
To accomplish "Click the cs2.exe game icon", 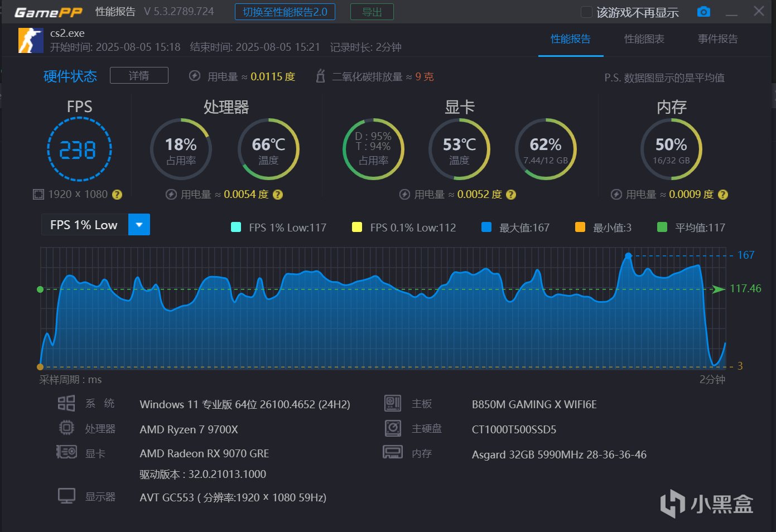I will tap(31, 40).
